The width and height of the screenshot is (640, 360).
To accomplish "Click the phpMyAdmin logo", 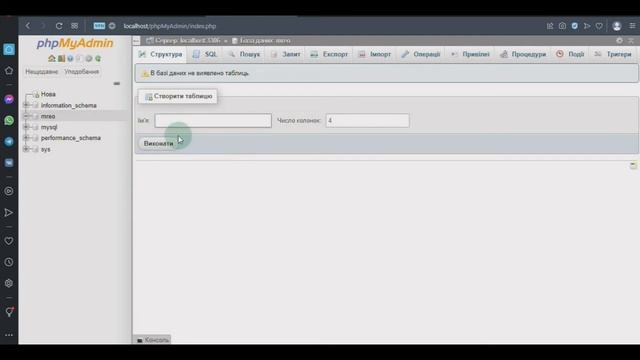I will [75, 43].
